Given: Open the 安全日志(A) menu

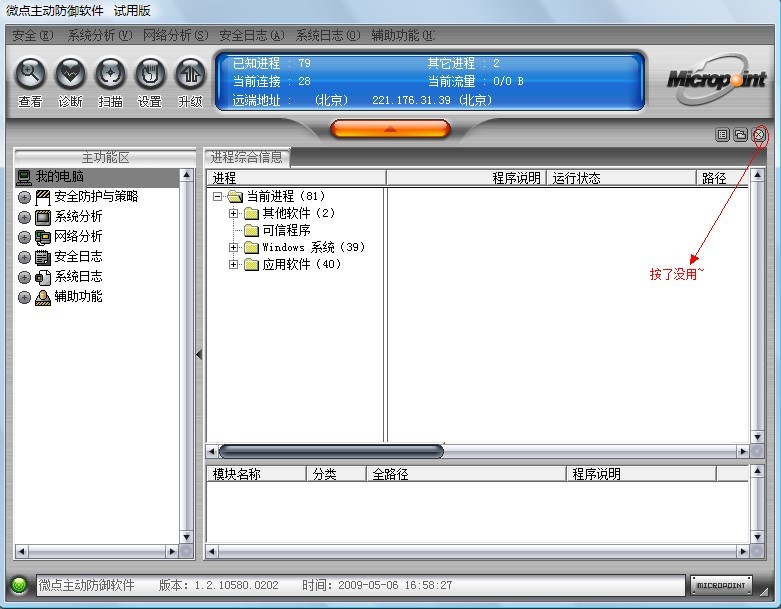Looking at the screenshot, I should click(252, 35).
